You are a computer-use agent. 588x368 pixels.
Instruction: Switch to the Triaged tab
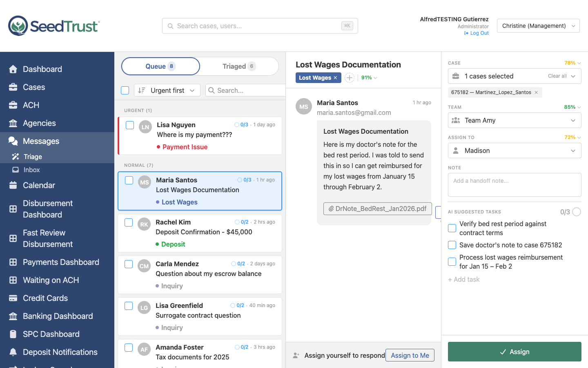(x=239, y=66)
